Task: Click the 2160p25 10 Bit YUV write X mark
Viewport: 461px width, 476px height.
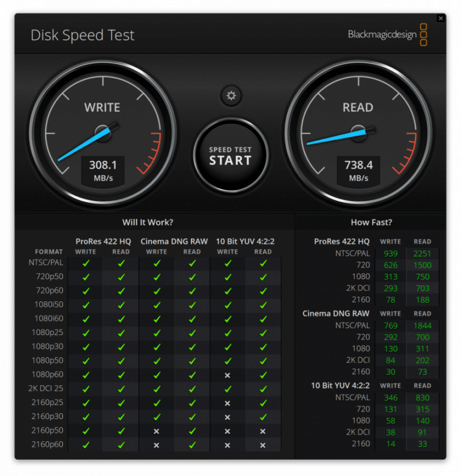Action: (x=227, y=403)
